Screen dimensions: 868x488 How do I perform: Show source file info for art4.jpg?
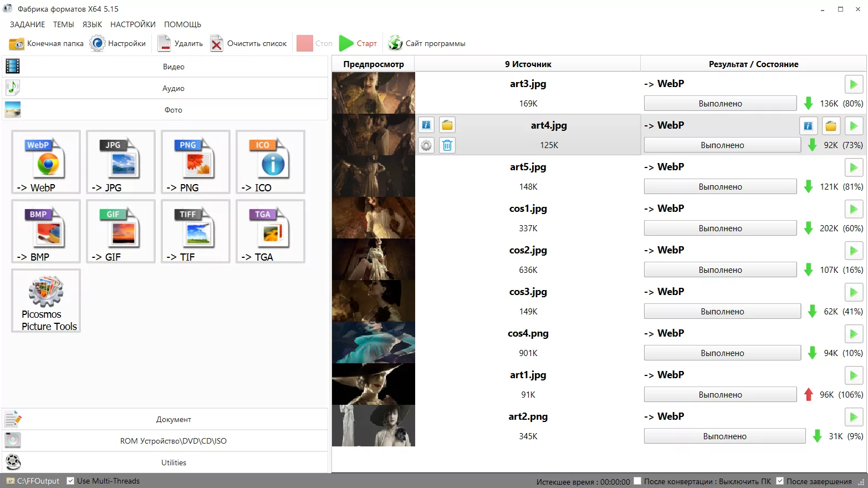[426, 125]
